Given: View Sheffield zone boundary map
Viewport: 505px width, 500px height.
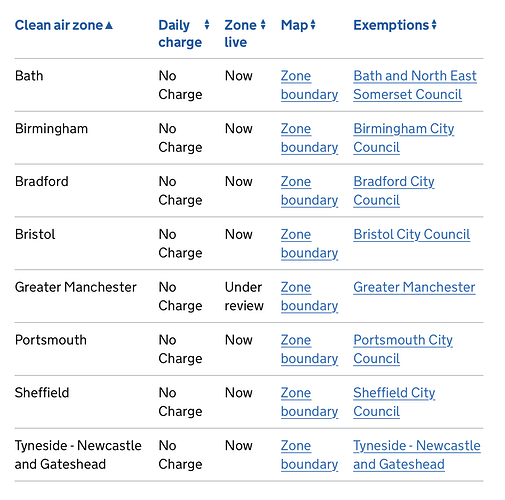Looking at the screenshot, I should [x=309, y=402].
